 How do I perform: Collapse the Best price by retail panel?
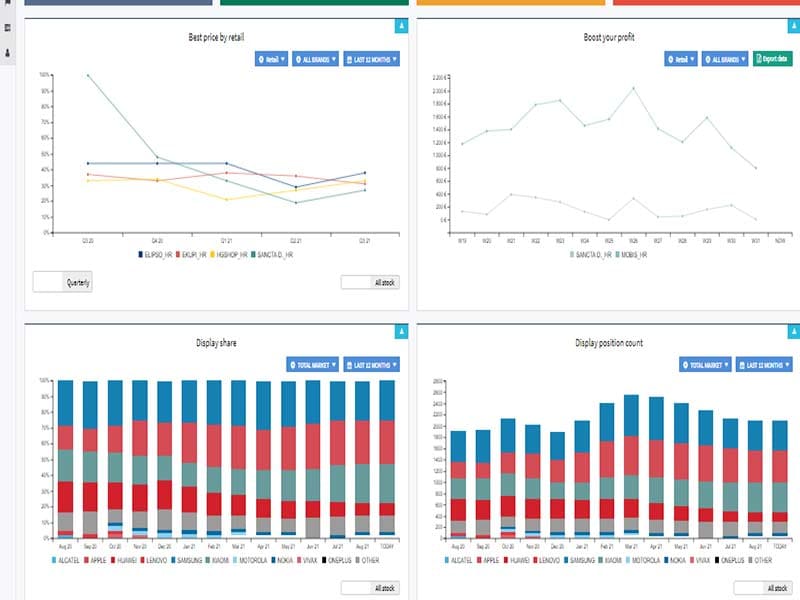click(x=402, y=26)
